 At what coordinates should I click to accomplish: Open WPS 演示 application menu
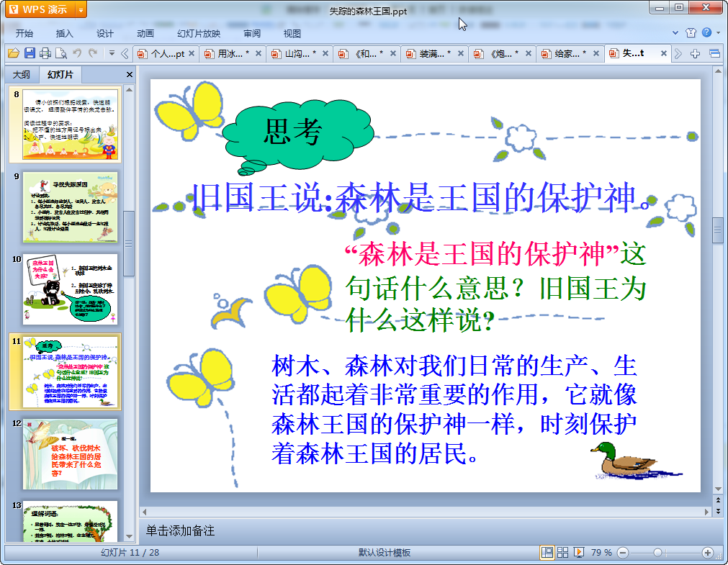[40, 9]
